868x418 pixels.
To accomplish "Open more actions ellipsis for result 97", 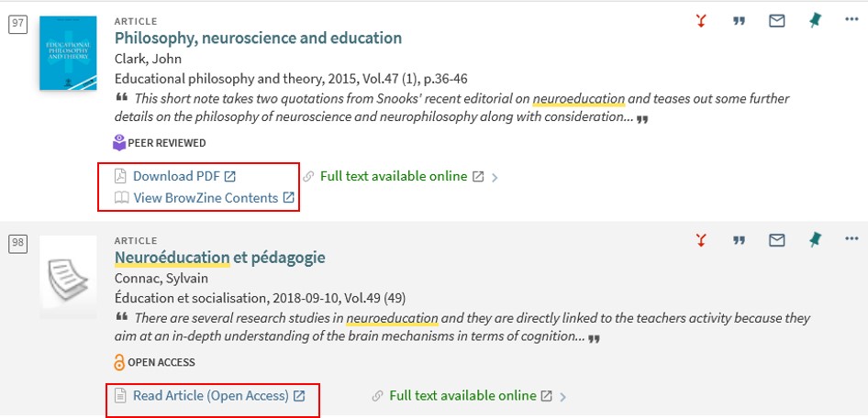I will pyautogui.click(x=851, y=19).
